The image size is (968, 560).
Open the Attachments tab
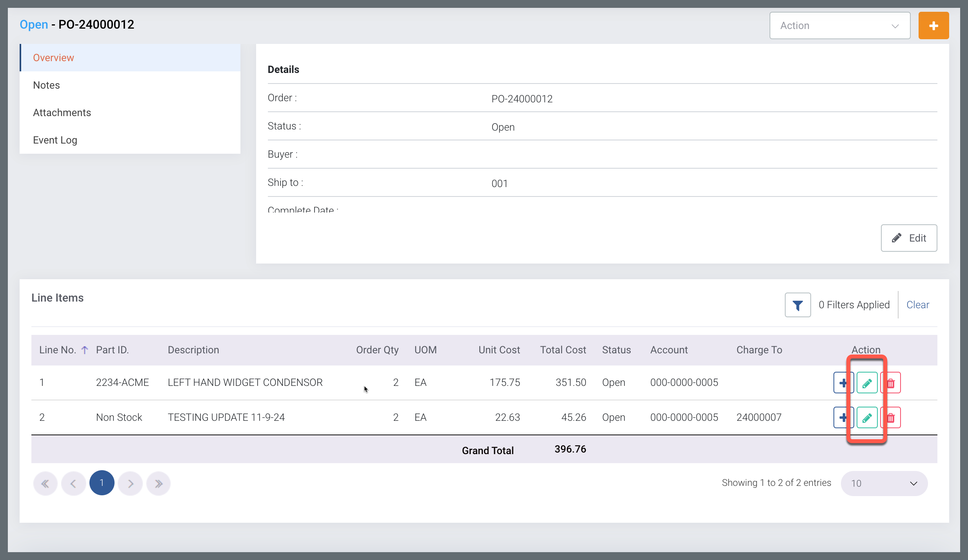[62, 113]
